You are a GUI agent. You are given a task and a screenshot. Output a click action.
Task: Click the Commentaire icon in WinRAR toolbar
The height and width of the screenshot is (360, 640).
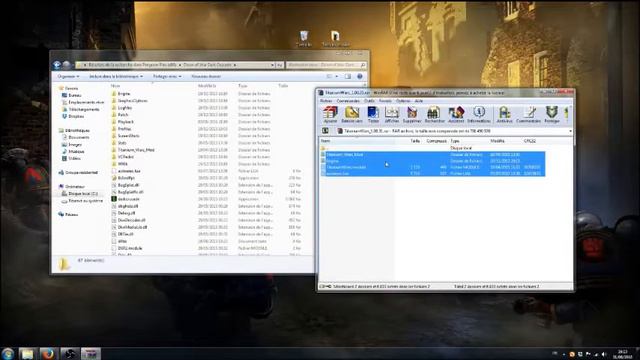[529, 115]
